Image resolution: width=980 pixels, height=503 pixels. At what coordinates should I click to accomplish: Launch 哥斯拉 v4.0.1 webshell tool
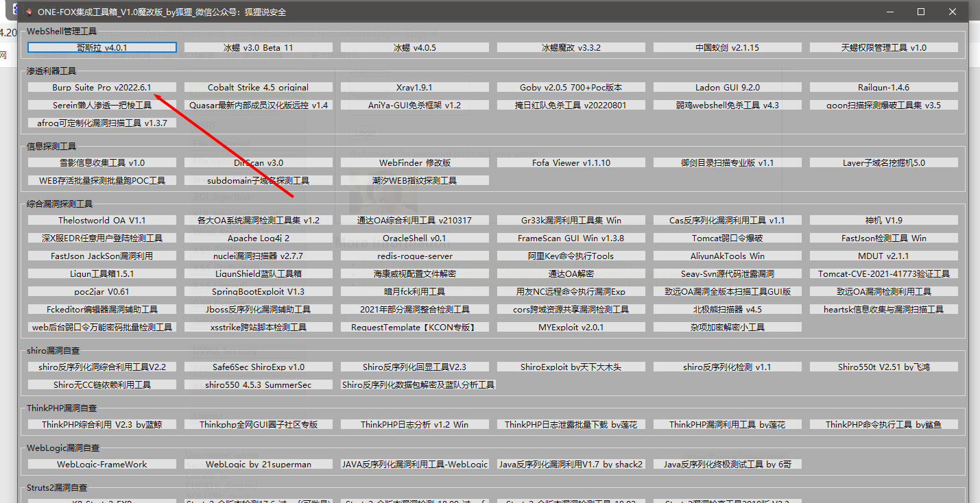(102, 48)
